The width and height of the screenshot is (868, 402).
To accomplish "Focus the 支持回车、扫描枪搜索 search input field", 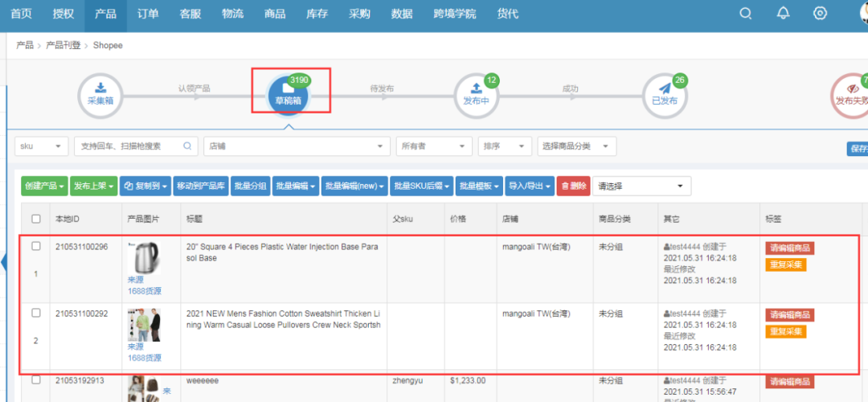I will tap(130, 146).
